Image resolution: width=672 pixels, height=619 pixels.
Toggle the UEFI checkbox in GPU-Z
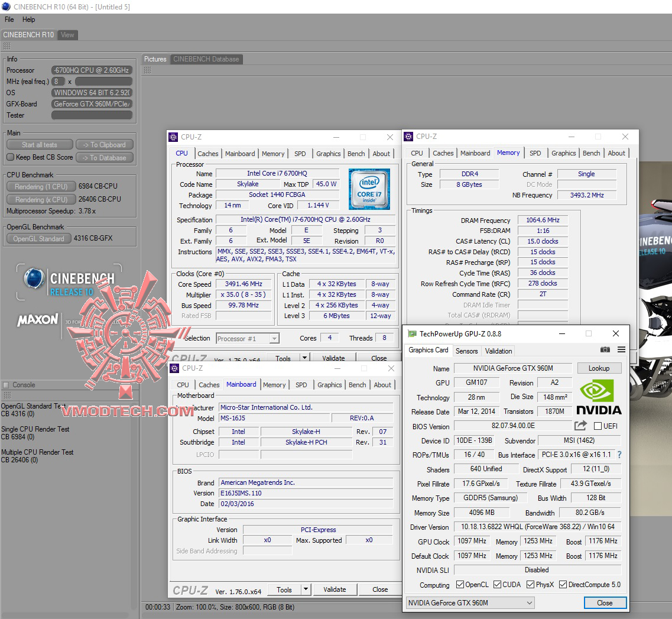[x=598, y=426]
